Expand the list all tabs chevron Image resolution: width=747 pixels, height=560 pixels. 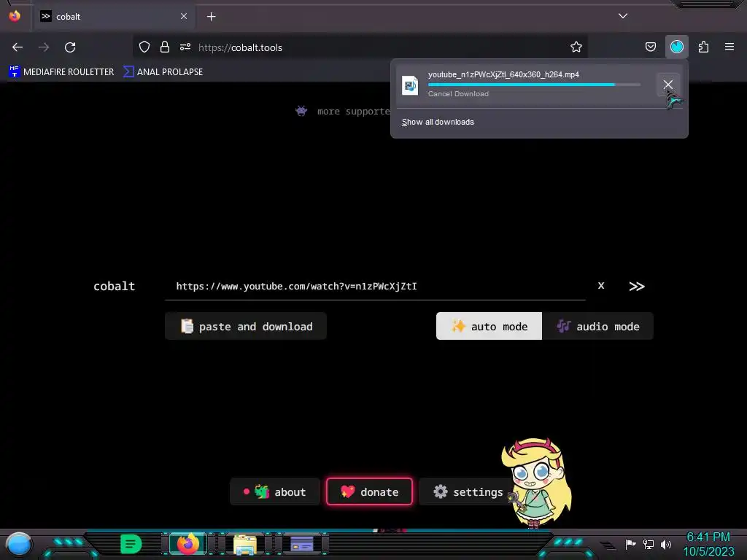coord(623,16)
